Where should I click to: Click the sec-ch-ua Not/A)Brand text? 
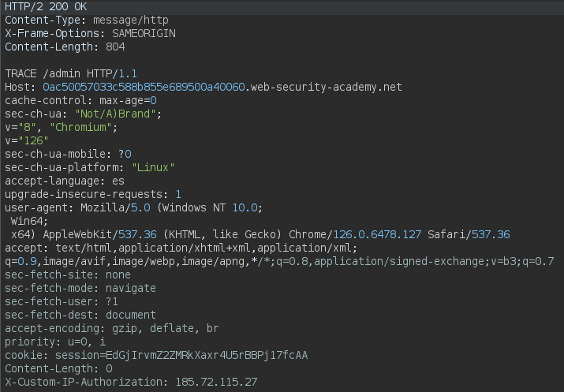115,114
